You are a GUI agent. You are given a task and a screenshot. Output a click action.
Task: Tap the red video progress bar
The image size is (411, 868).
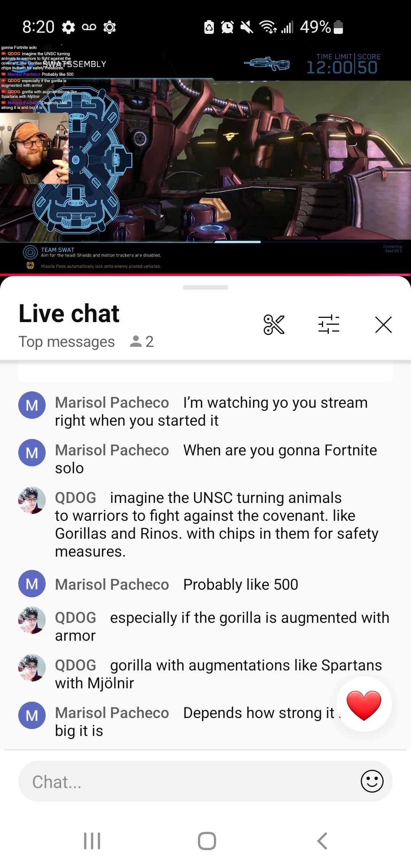205,274
